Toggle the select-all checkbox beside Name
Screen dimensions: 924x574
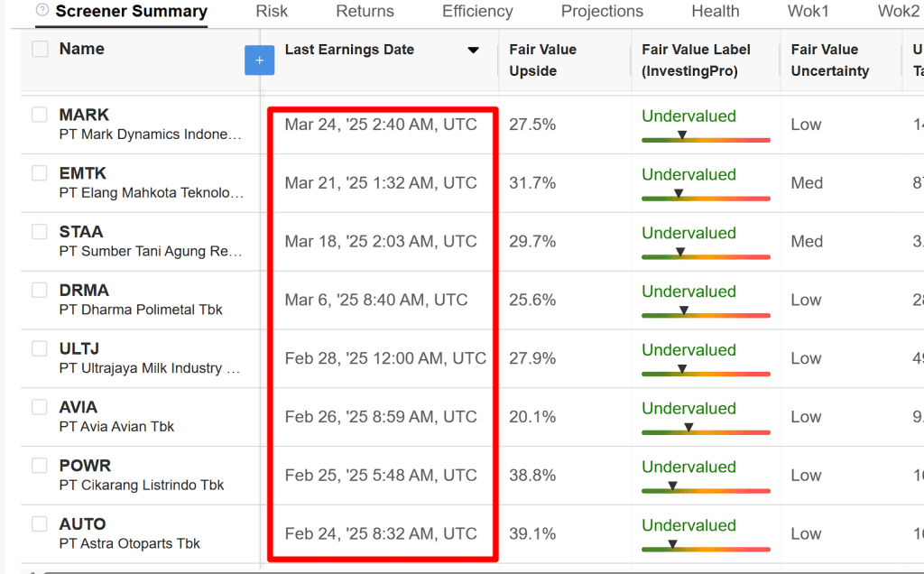coord(40,50)
